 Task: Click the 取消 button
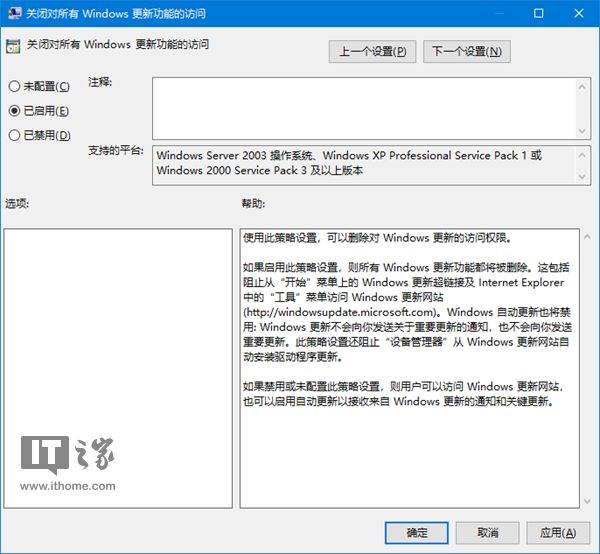(x=488, y=533)
